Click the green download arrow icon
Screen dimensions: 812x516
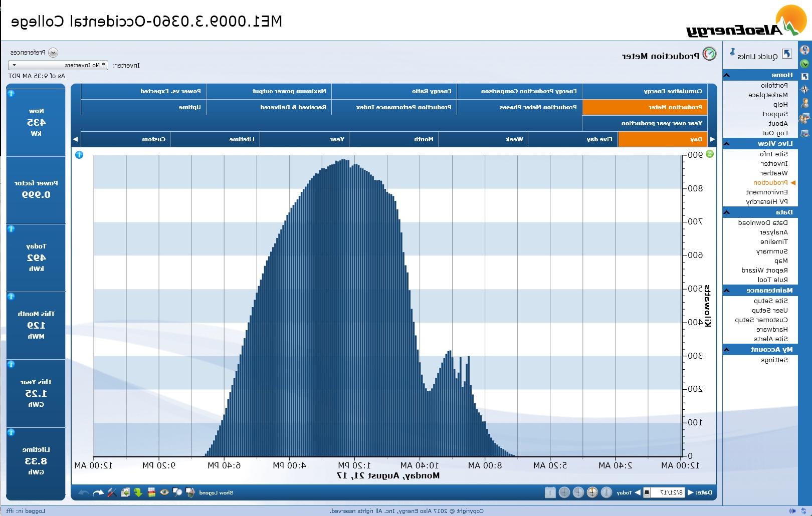pyautogui.click(x=138, y=492)
